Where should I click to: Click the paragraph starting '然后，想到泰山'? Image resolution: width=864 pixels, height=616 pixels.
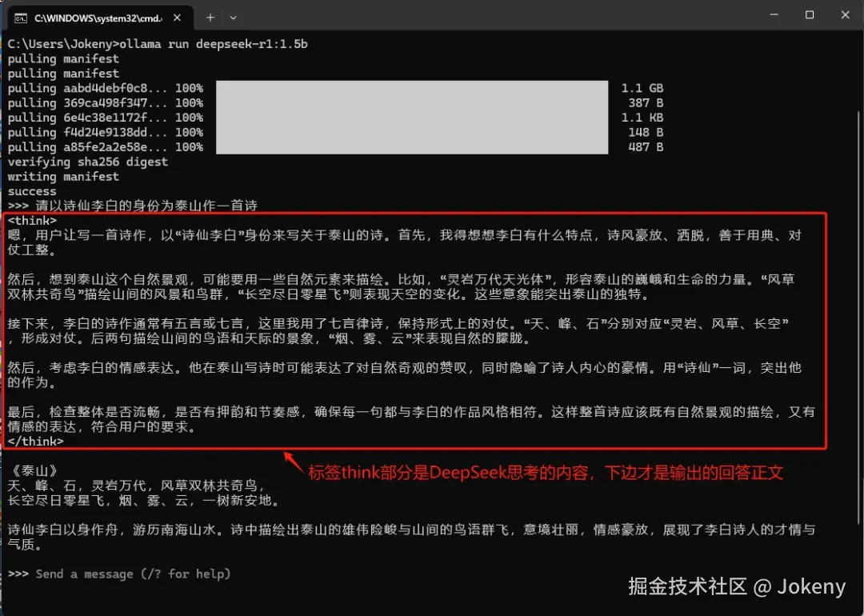401,286
